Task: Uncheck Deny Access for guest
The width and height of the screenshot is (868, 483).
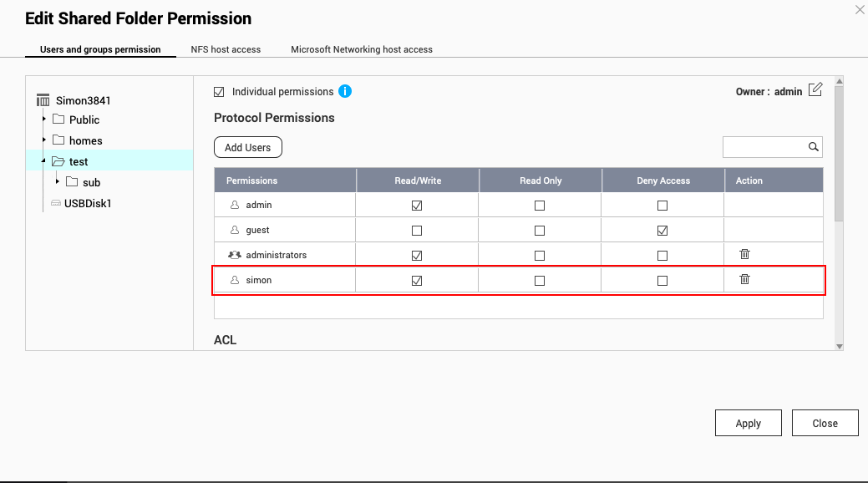Action: pos(662,231)
